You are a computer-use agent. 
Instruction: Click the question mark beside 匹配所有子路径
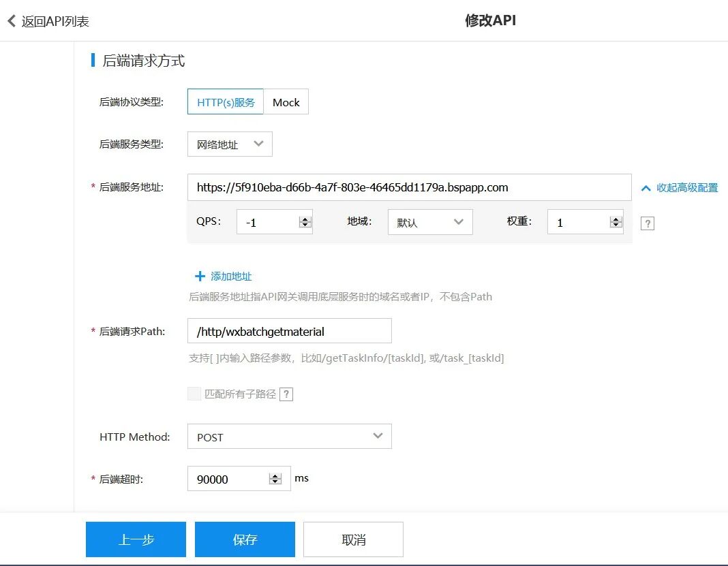pos(286,394)
